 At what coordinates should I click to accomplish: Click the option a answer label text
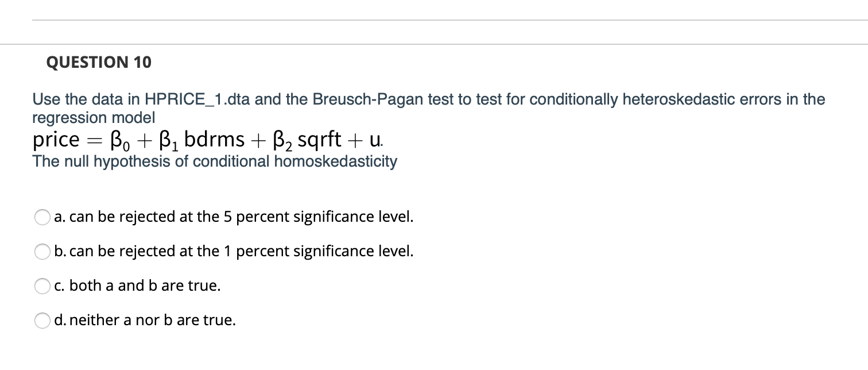(233, 217)
